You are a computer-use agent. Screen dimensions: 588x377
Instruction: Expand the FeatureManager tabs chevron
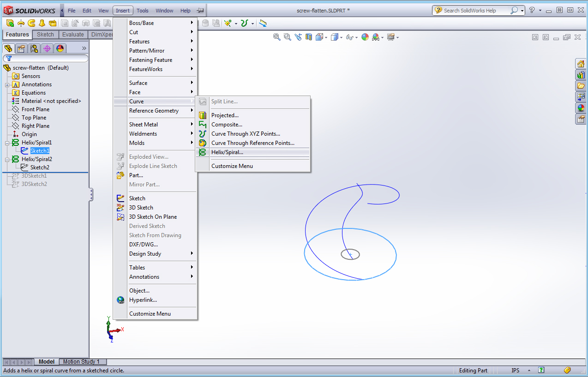84,48
